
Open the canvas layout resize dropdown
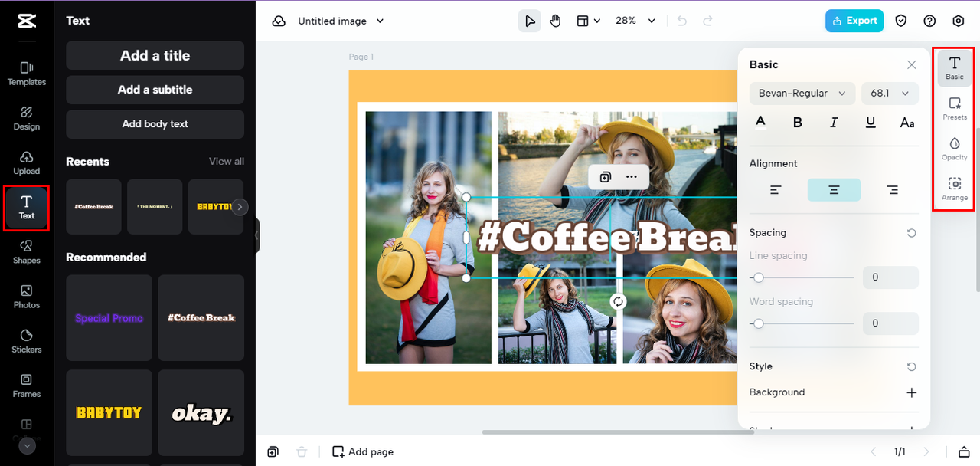pos(588,21)
